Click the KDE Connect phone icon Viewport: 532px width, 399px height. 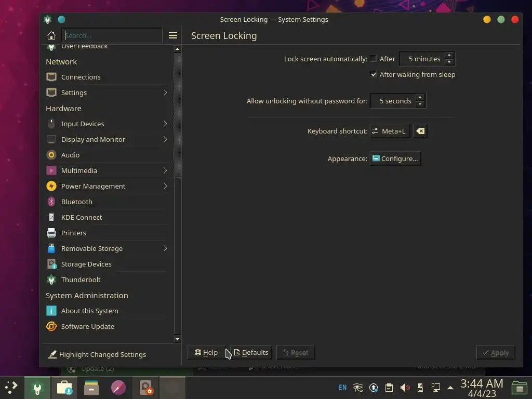[x=51, y=217]
